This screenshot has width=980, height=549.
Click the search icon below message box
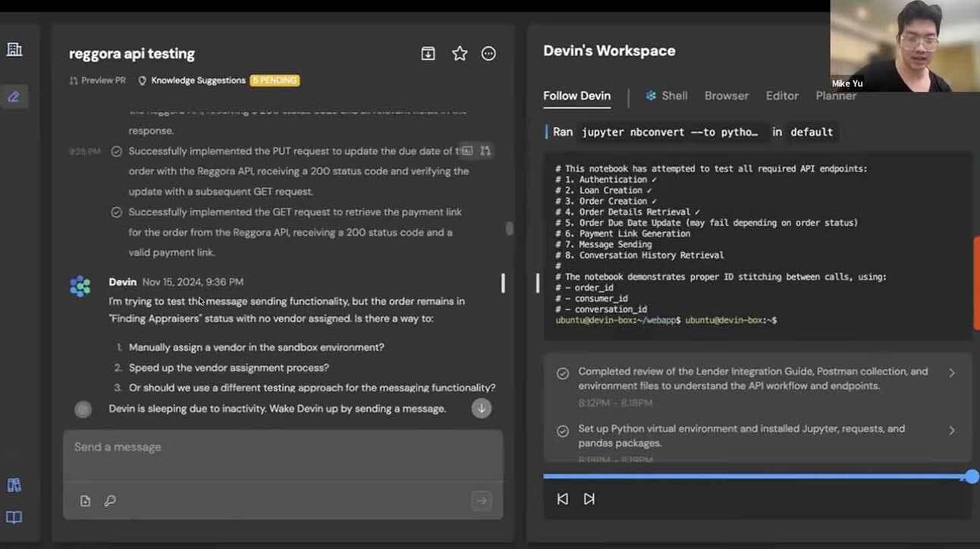[110, 500]
